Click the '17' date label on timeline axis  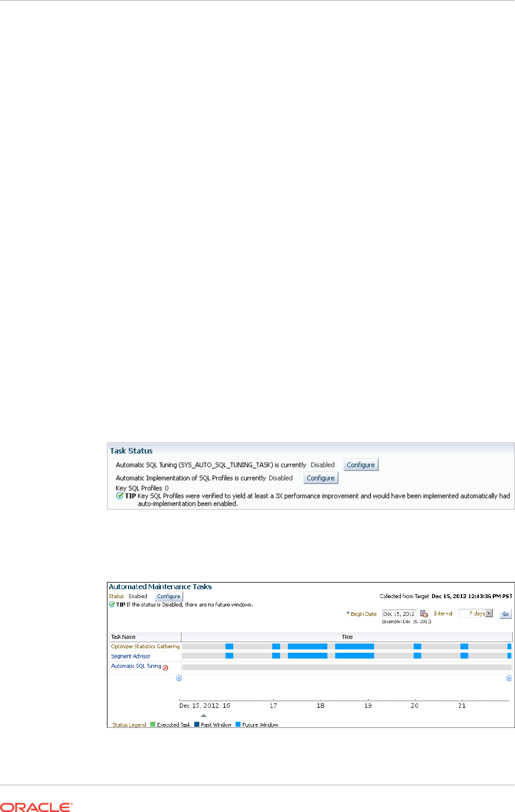tap(273, 706)
